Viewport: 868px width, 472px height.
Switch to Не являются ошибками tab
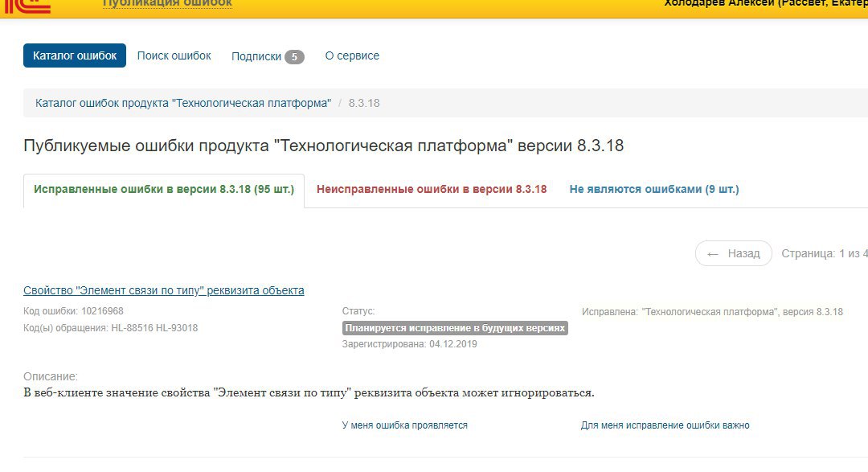[x=654, y=190]
